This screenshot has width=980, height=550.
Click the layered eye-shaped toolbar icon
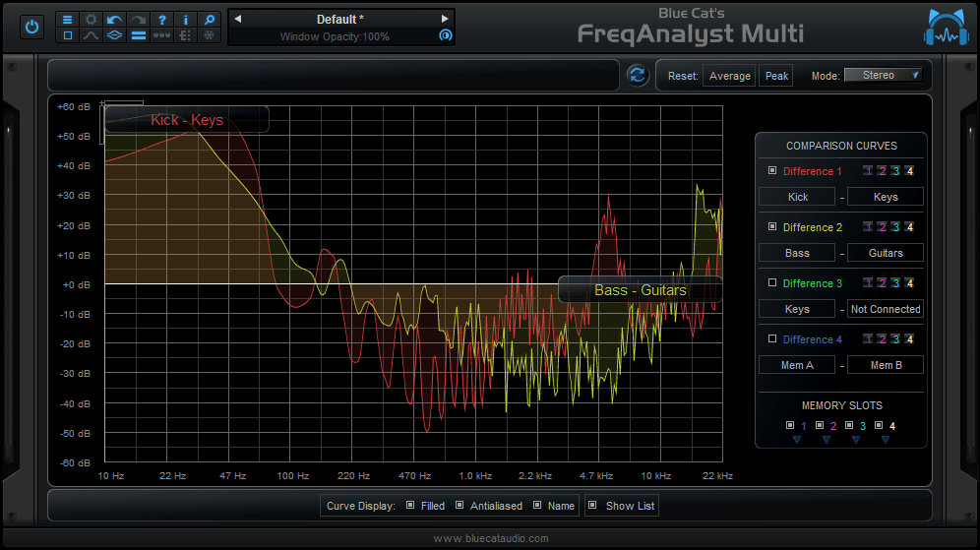coord(114,35)
